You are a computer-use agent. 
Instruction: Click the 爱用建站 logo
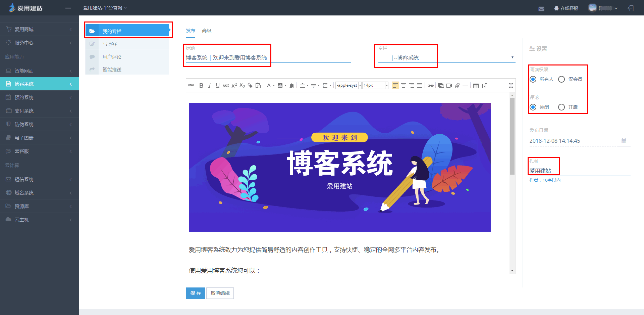coord(25,8)
